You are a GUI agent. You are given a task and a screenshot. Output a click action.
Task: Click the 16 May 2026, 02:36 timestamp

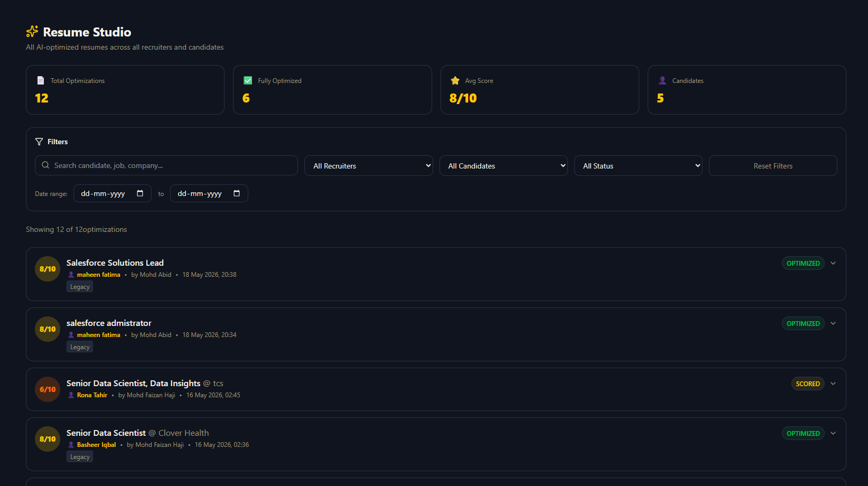222,445
